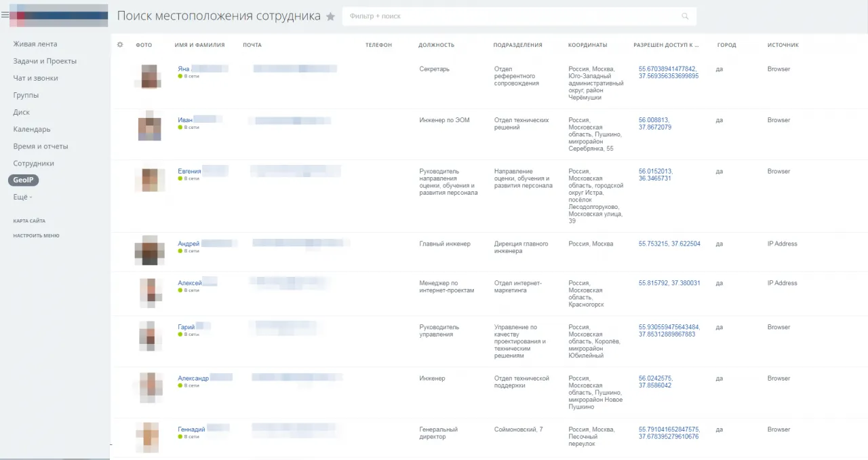868x460 pixels.
Task: Go to Задачи и Проекты
Action: click(x=45, y=61)
